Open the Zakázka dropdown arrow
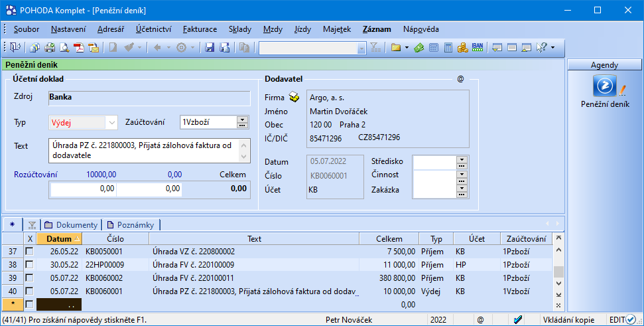 point(462,189)
